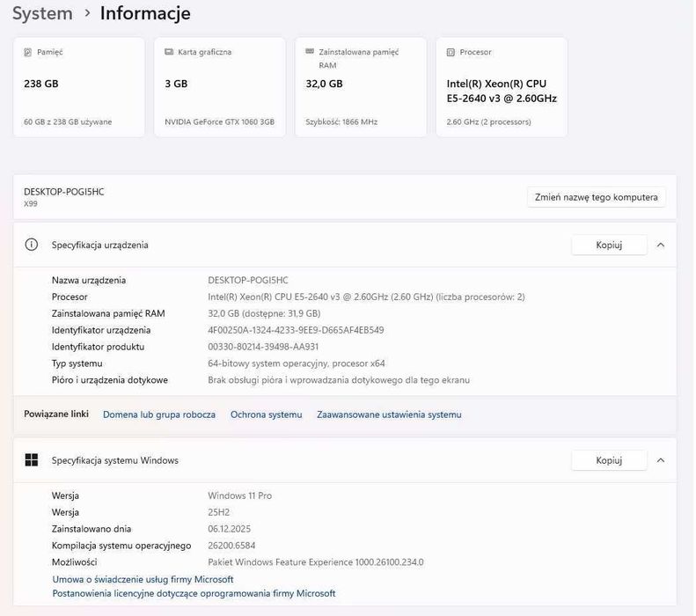
Task: Collapse the Specyfikacja systemu Windows section
Action: (661, 460)
